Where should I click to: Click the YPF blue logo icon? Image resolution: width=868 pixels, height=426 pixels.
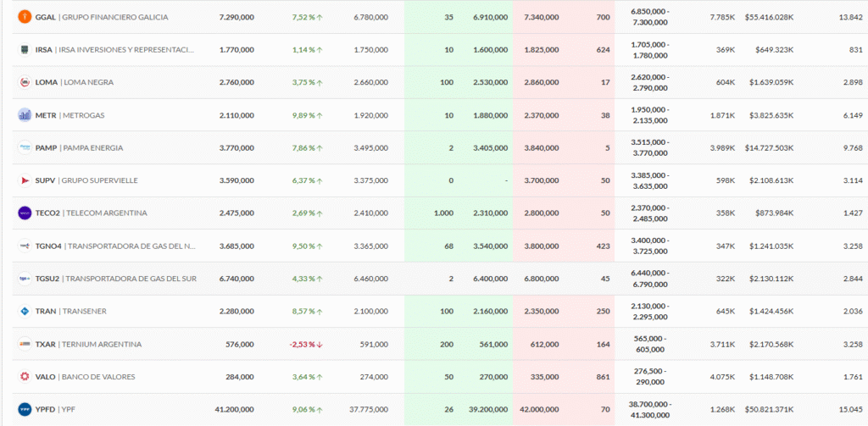coord(25,409)
